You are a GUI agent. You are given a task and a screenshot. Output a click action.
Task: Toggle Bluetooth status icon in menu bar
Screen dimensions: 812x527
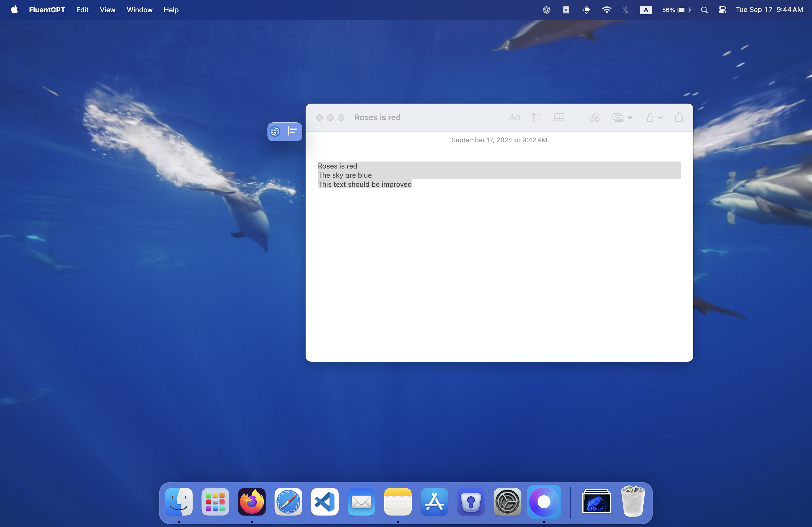click(625, 10)
